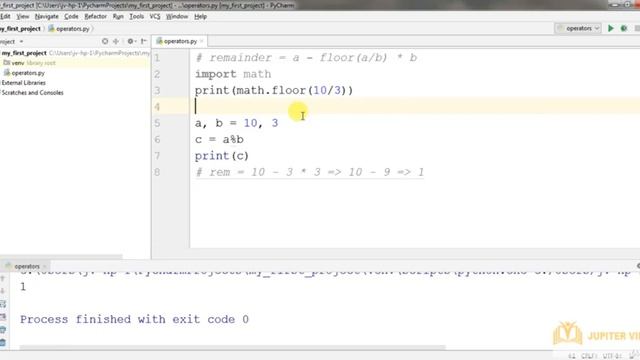Open the View menu
640x360 pixels.
(22, 16)
